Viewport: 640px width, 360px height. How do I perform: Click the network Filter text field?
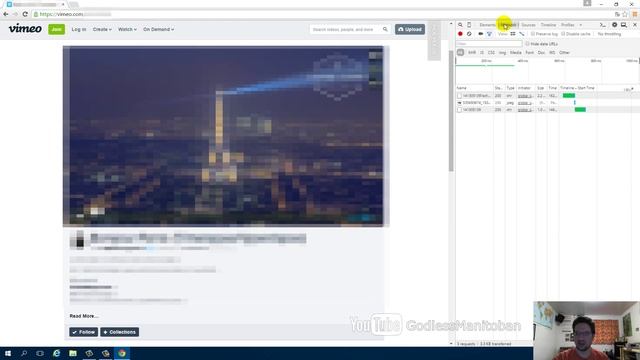click(x=489, y=44)
